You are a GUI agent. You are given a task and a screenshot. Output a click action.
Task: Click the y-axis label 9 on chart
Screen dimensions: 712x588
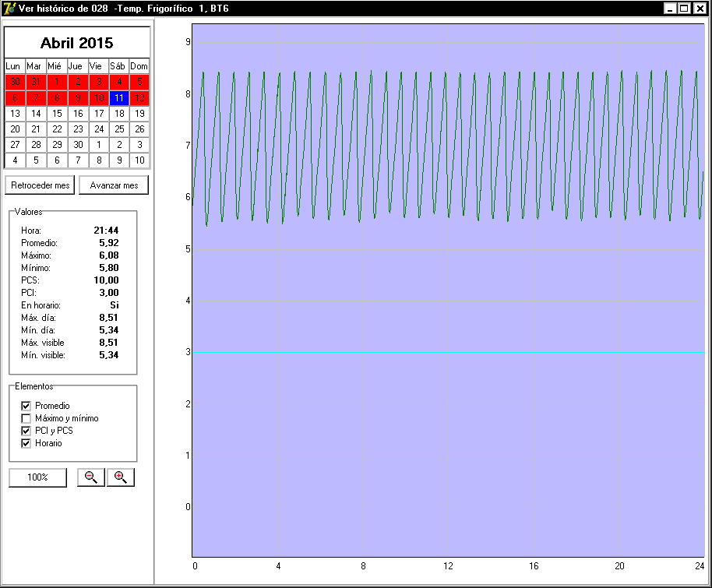click(x=188, y=42)
